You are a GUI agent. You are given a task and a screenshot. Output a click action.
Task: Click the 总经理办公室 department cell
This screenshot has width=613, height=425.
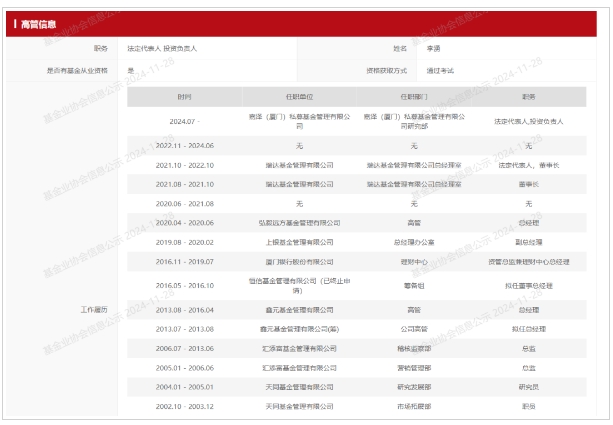[414, 242]
